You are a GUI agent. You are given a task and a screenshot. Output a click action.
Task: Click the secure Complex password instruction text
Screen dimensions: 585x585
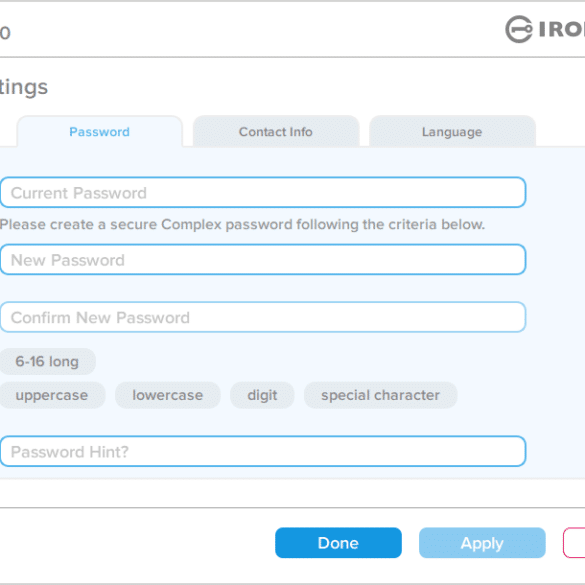point(242,225)
